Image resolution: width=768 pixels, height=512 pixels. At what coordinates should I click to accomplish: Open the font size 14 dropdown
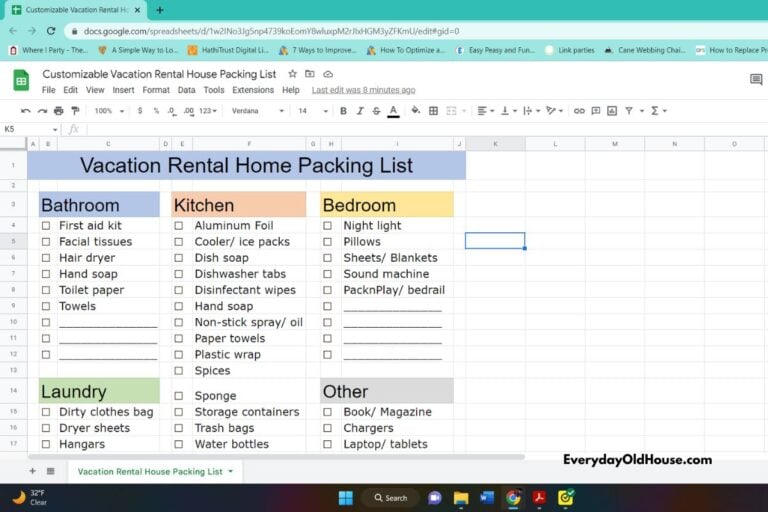pos(312,111)
